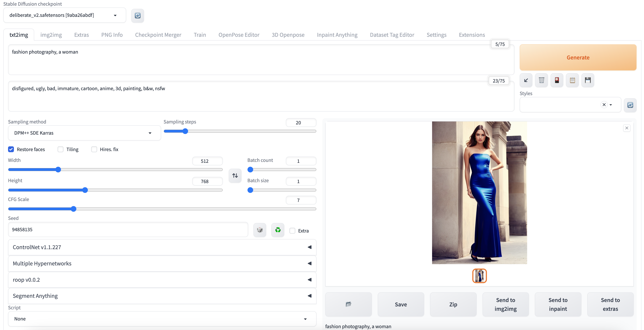Disable the Restore faces checkbox

pyautogui.click(x=11, y=149)
